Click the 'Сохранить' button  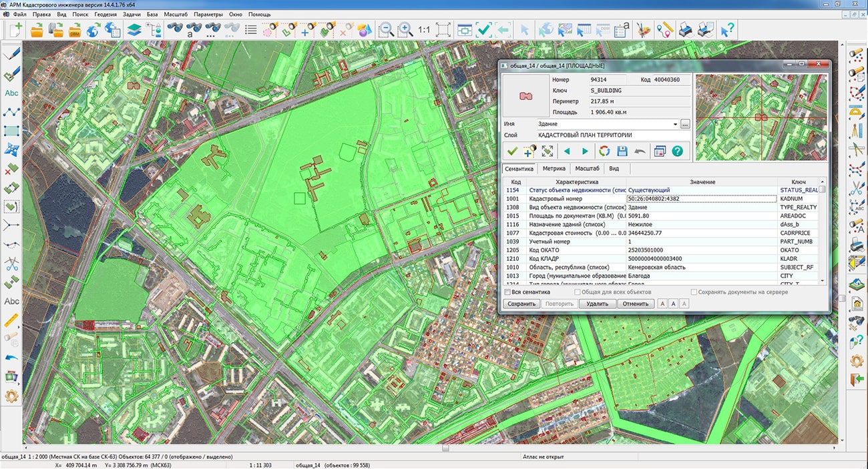pos(521,304)
